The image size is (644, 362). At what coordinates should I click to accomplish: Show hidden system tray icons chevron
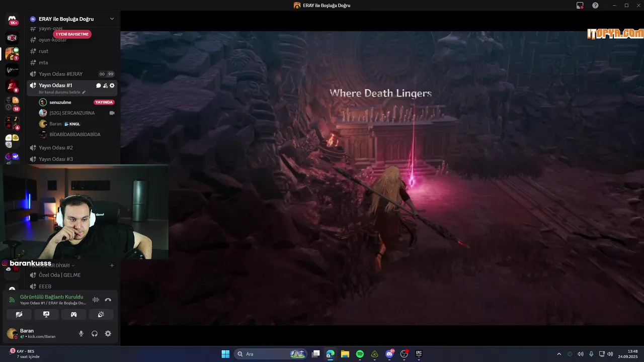tap(559, 354)
